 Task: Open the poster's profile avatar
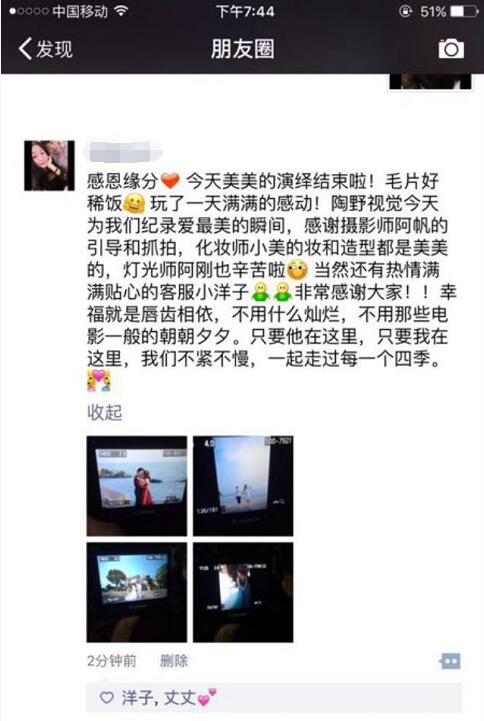click(49, 165)
